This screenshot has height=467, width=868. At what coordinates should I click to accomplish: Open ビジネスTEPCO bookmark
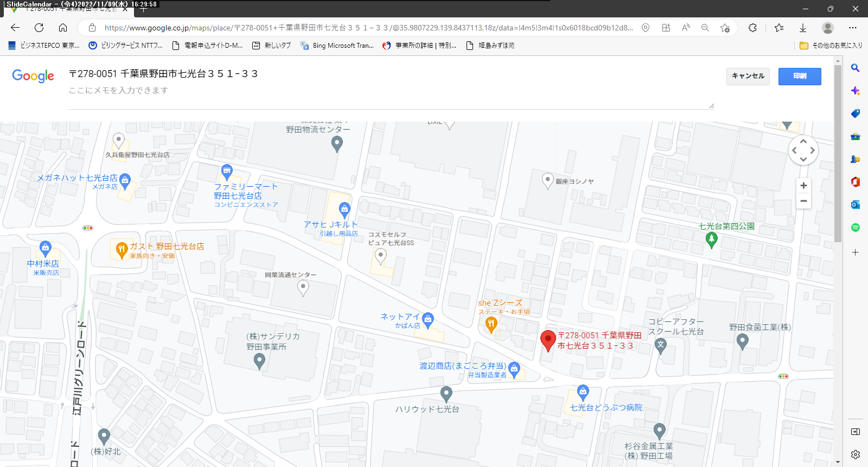coord(44,46)
